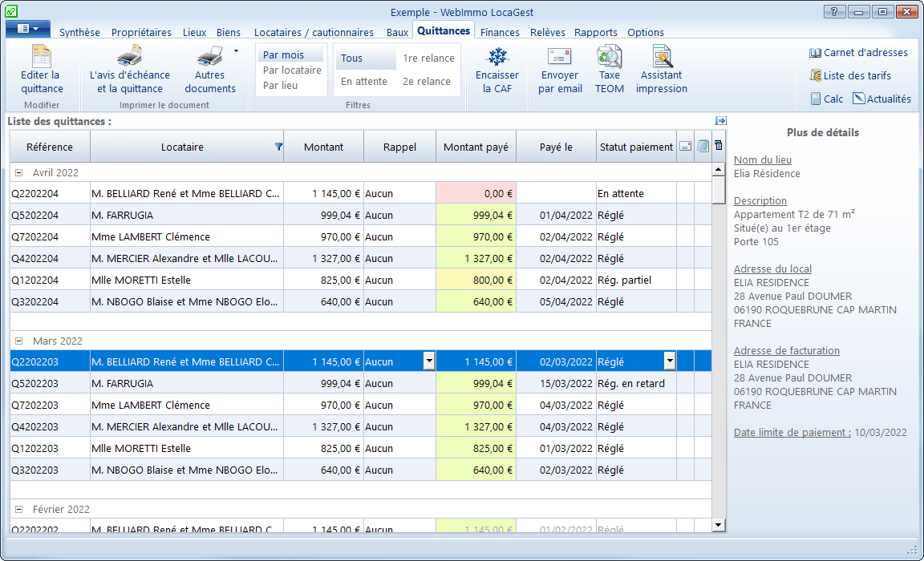Collapse the Avril 2022 group

pyautogui.click(x=18, y=173)
